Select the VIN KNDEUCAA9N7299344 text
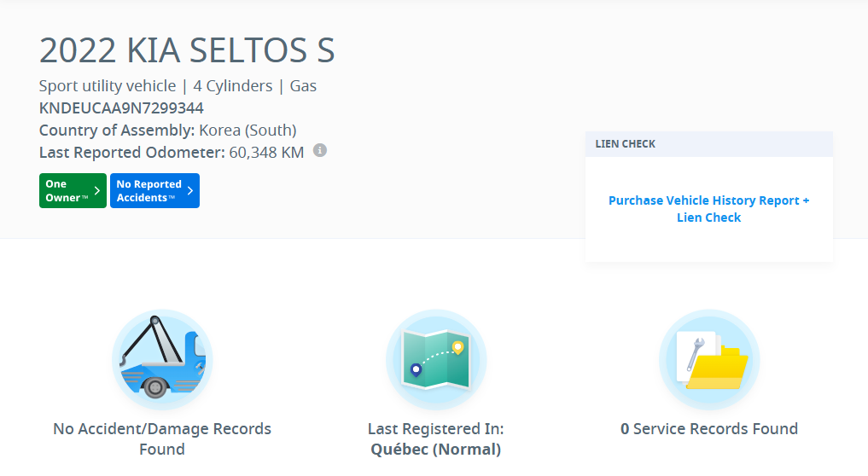The width and height of the screenshot is (868, 476). pyautogui.click(x=121, y=108)
